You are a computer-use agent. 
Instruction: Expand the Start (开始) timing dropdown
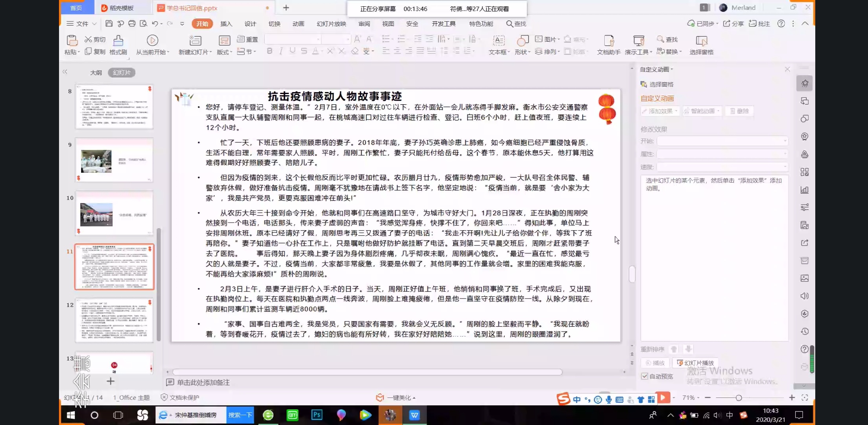[722, 141]
